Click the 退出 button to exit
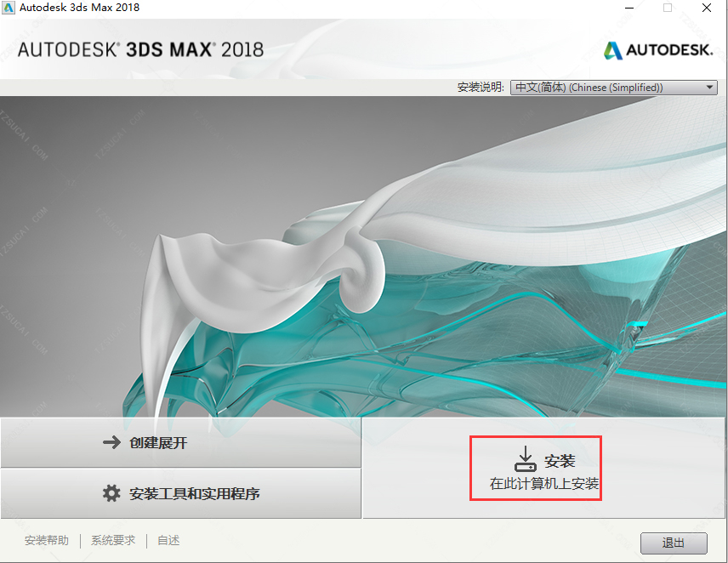The image size is (728, 563). click(674, 543)
